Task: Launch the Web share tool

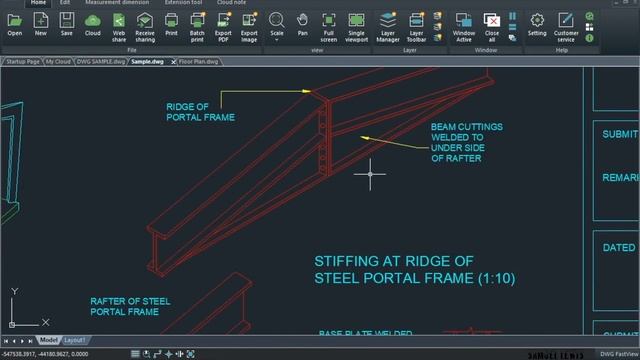Action: coord(119,27)
